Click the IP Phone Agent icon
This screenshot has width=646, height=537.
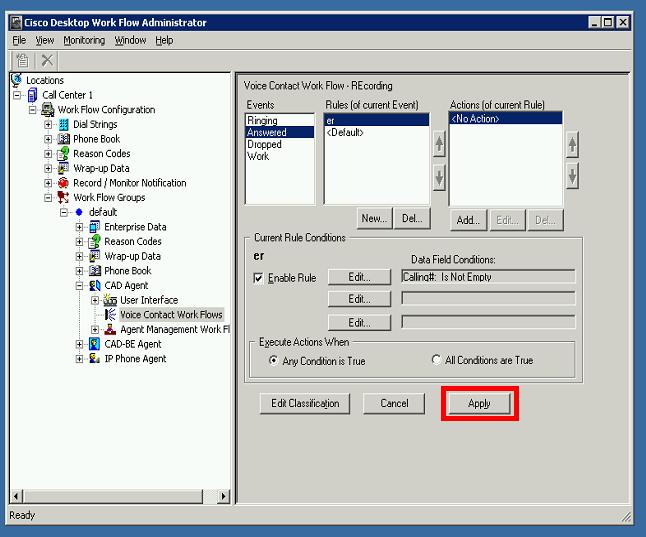[x=94, y=359]
